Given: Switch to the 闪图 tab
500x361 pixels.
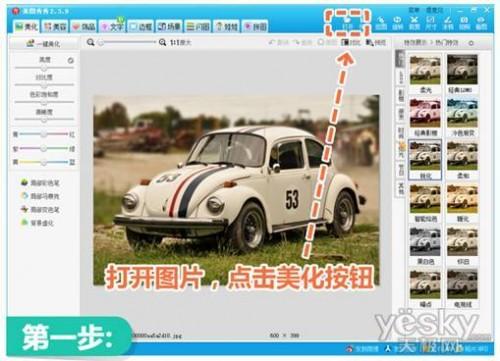Looking at the screenshot, I should 198,26.
